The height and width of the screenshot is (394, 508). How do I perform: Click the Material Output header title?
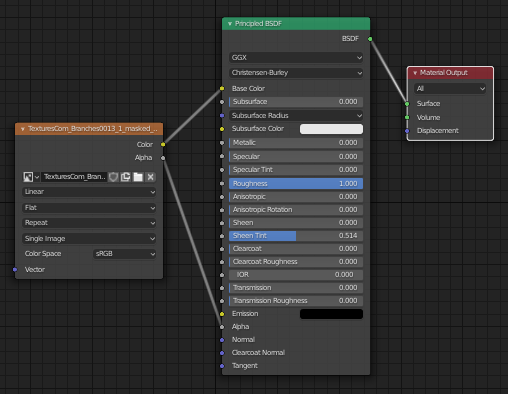pos(444,73)
